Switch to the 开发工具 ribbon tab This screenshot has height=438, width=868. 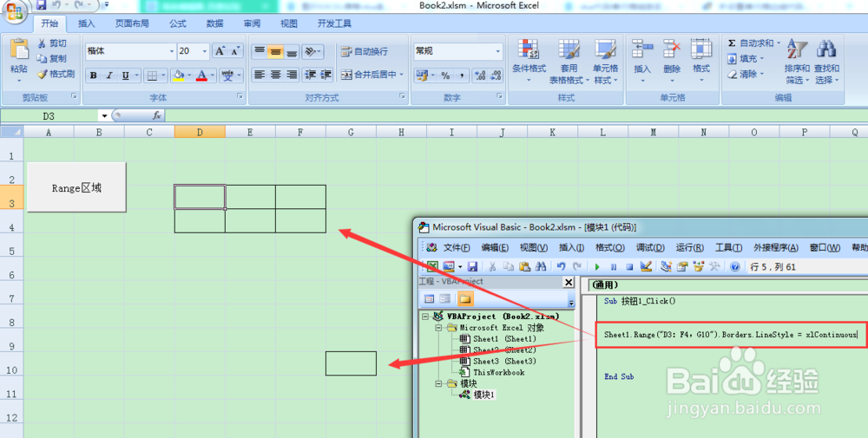pyautogui.click(x=334, y=23)
